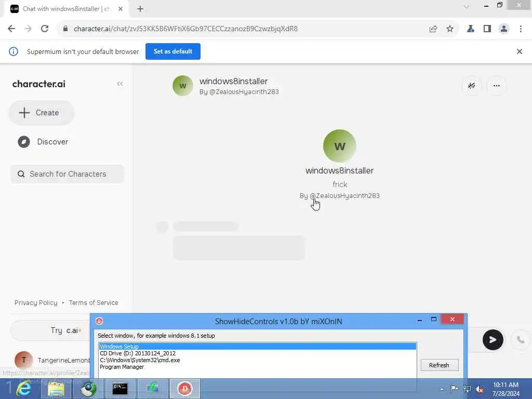The height and width of the screenshot is (399, 532).
Task: Show hidden system tray icons
Action: 442,389
